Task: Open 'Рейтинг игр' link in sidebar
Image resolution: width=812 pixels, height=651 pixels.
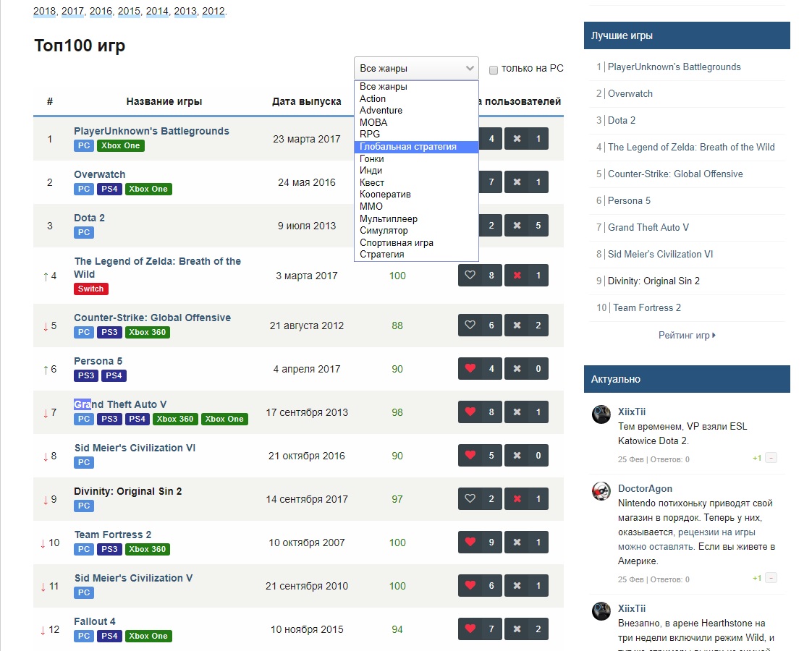Action: tap(687, 336)
